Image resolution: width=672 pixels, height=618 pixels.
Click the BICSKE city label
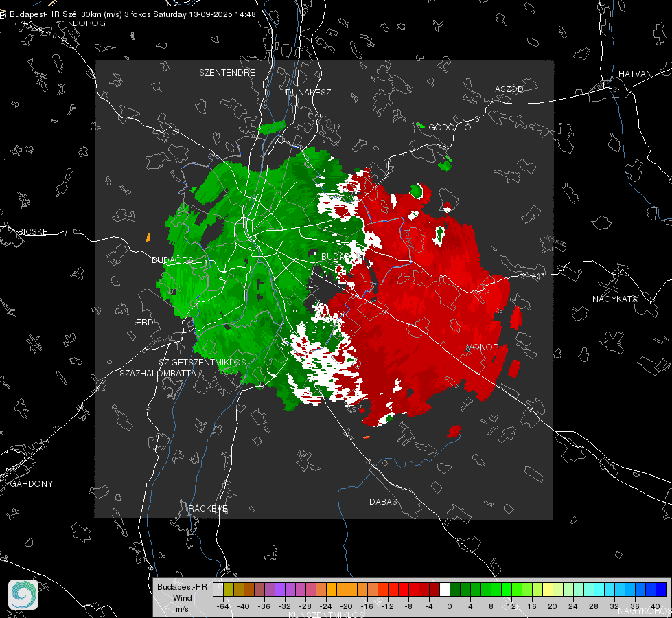click(x=32, y=231)
